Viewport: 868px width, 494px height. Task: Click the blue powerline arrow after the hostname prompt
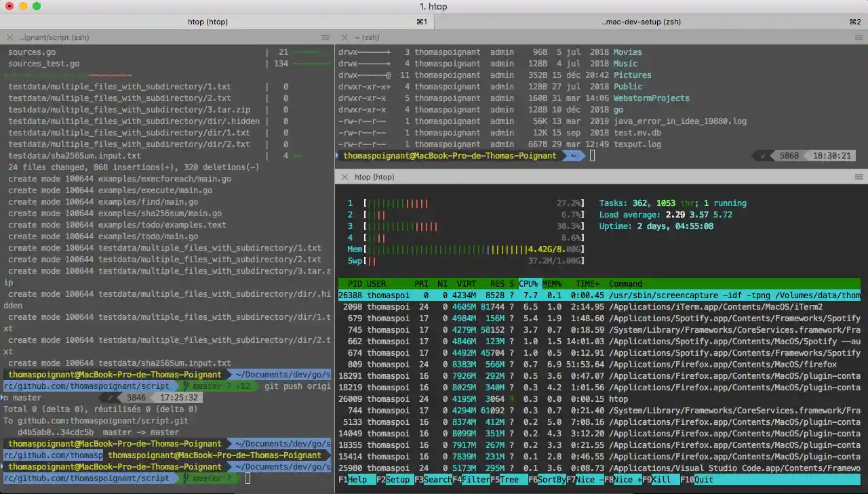coord(573,155)
